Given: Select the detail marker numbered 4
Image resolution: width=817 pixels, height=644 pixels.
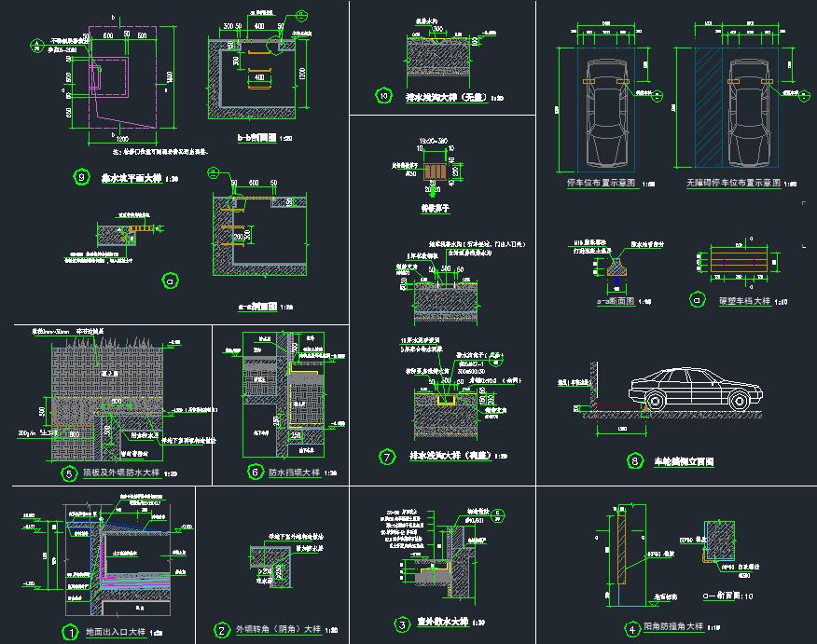Looking at the screenshot, I should [606, 626].
